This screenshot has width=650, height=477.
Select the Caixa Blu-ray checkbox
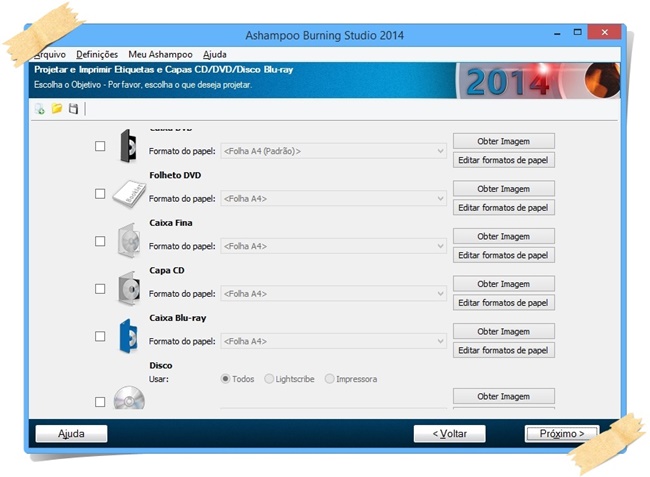pos(100,336)
